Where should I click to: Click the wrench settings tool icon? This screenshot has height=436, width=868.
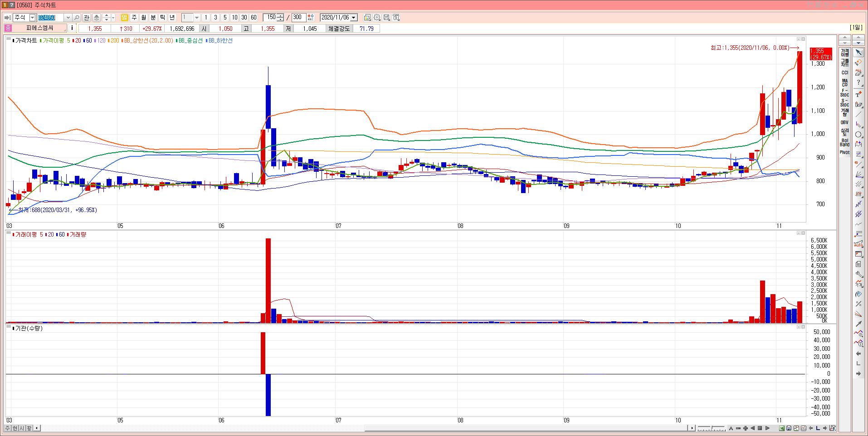(x=858, y=274)
